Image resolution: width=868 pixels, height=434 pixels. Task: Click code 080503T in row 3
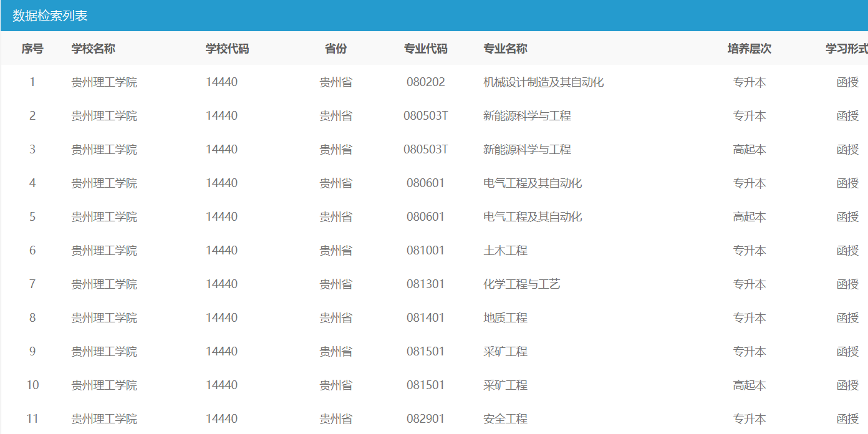(426, 150)
